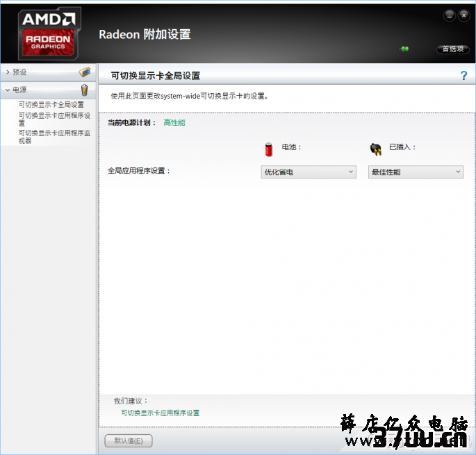
Task: Click the 当前电源计划 label
Action: [x=132, y=123]
